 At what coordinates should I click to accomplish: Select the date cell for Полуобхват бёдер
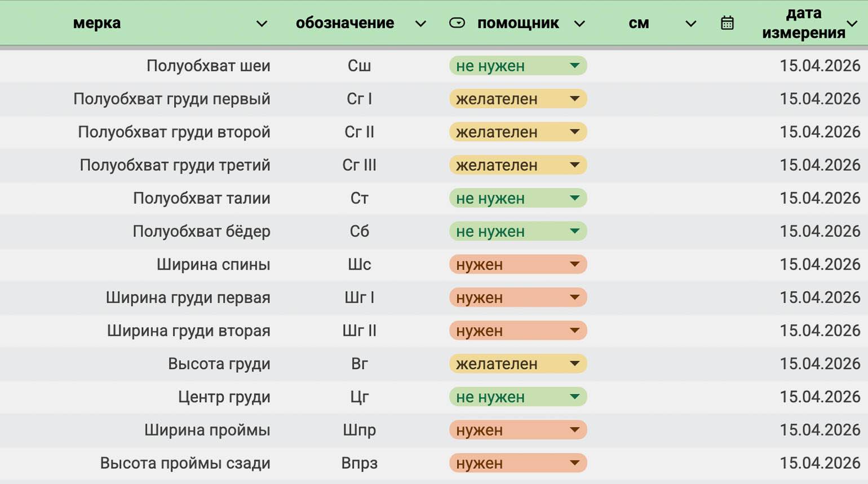pos(820,231)
